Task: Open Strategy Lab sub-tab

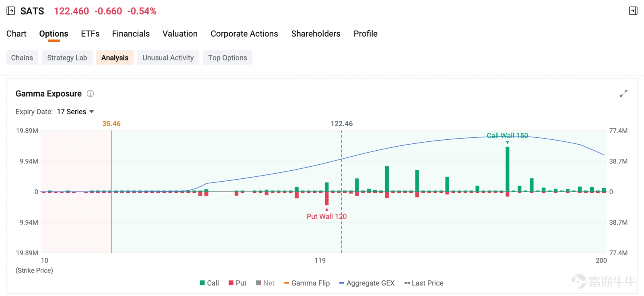Action: click(x=67, y=58)
